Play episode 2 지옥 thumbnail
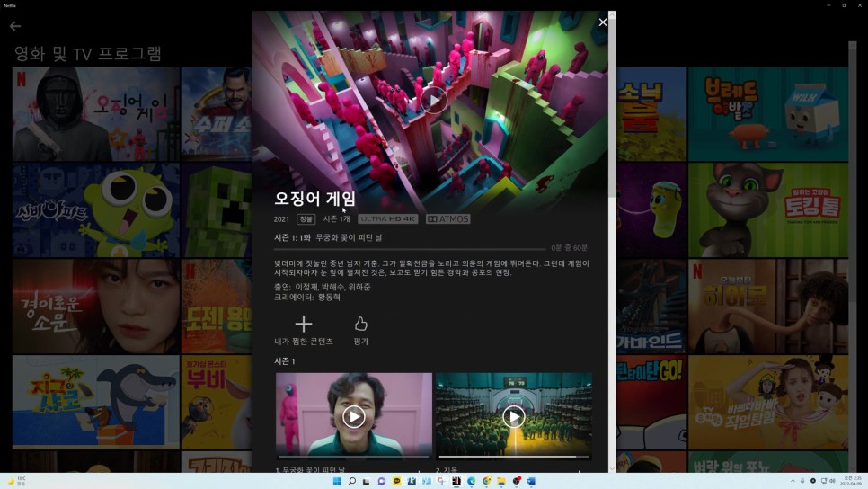 (514, 415)
